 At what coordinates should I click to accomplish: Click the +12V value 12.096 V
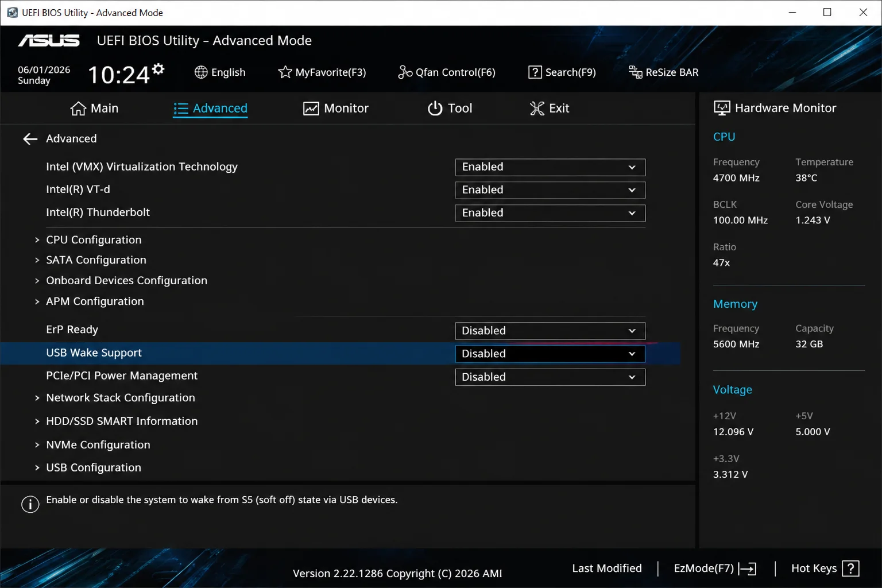[733, 432]
